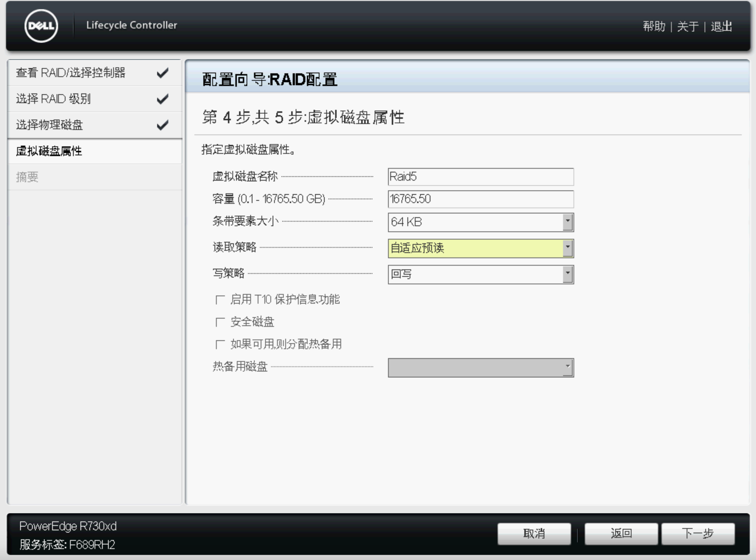Enable the 启用 T10 保护信息功能 checkbox
The height and width of the screenshot is (560, 756).
coord(220,300)
